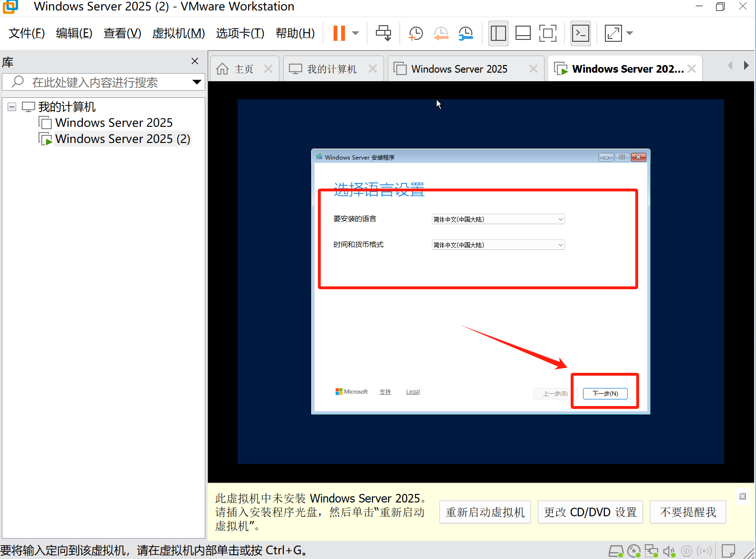Viewport: 756px width, 559px height.
Task: Close the 我的计算机 tab
Action: [373, 69]
